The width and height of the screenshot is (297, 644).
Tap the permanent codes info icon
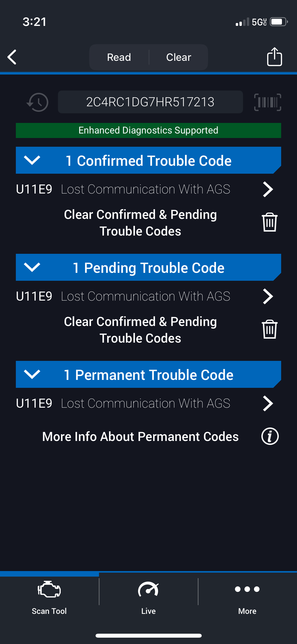pos(270,436)
